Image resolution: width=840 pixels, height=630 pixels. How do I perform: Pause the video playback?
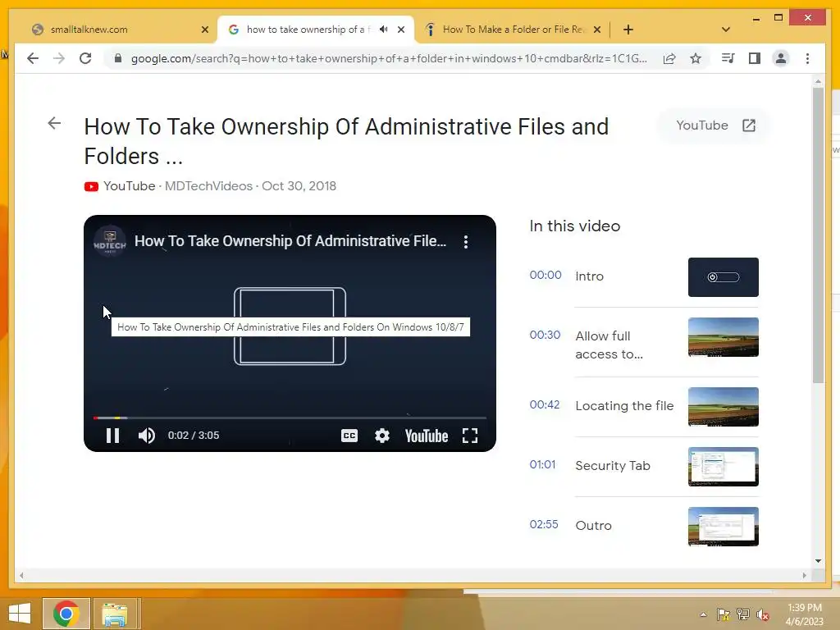pos(112,436)
